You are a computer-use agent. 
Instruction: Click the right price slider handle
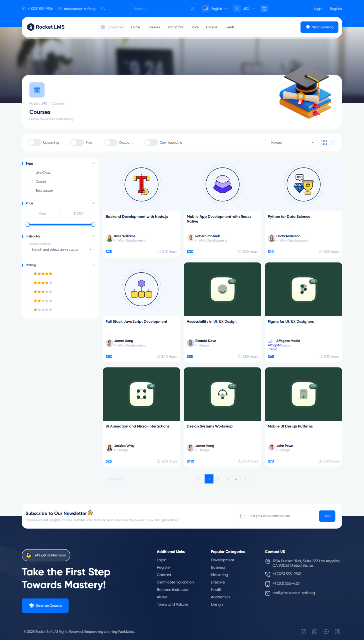[93, 224]
